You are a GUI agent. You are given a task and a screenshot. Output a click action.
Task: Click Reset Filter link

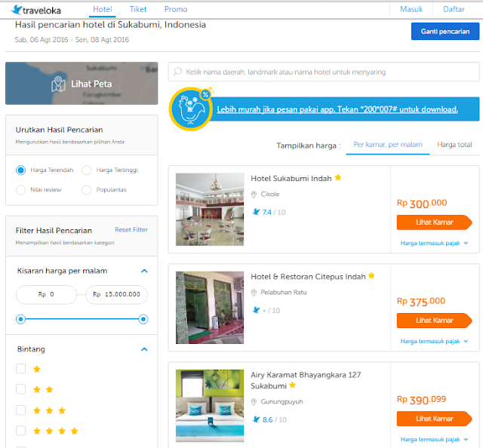pyautogui.click(x=131, y=230)
